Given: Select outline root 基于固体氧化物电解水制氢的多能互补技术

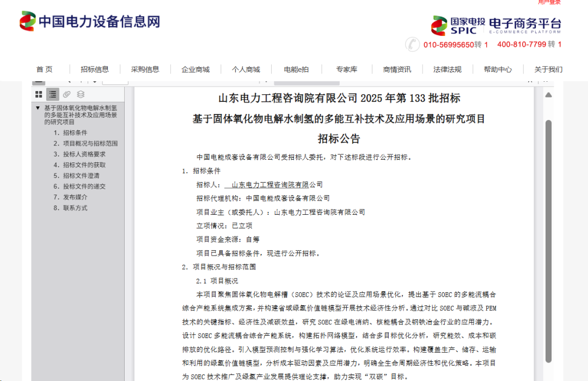Looking at the screenshot, I should [81, 115].
